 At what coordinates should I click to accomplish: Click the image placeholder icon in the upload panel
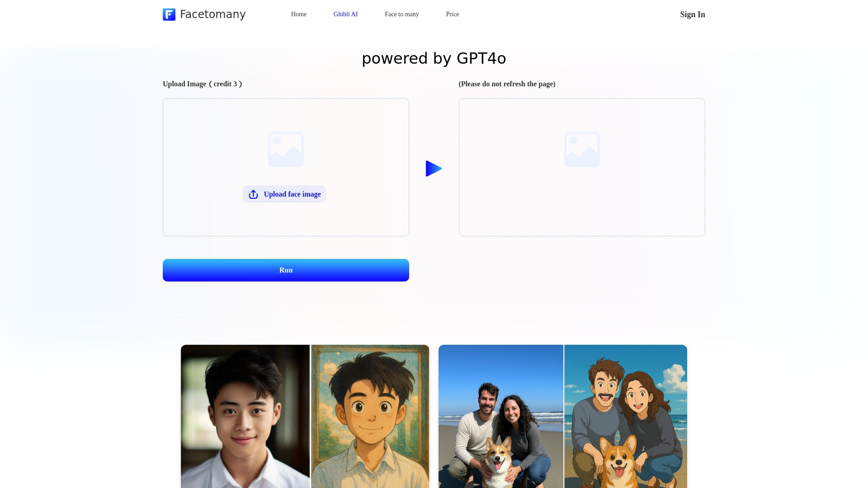point(286,149)
